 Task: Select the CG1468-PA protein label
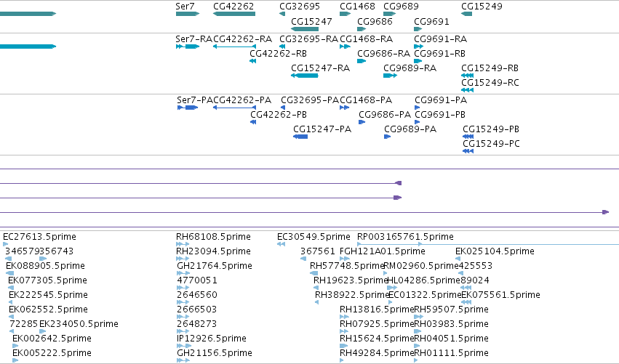(x=366, y=100)
